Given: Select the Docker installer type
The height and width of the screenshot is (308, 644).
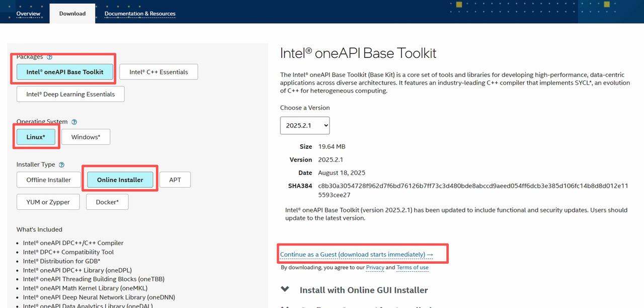Looking at the screenshot, I should [x=107, y=202].
